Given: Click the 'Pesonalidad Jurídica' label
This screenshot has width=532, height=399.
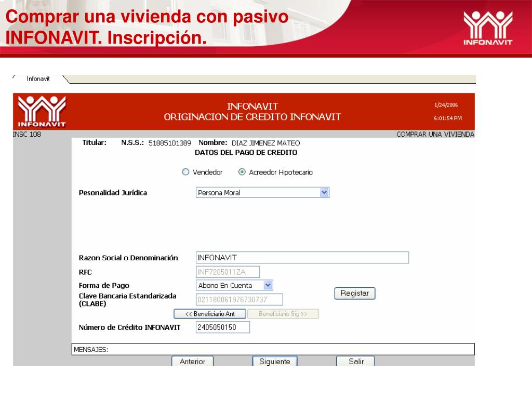Looking at the screenshot, I should (x=113, y=193).
